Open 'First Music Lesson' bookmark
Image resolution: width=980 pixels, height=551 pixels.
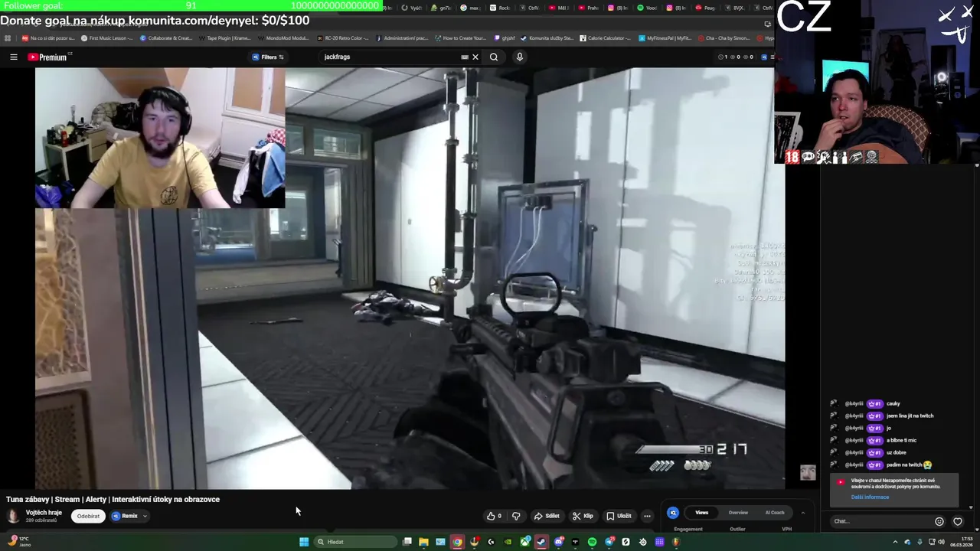pos(106,37)
